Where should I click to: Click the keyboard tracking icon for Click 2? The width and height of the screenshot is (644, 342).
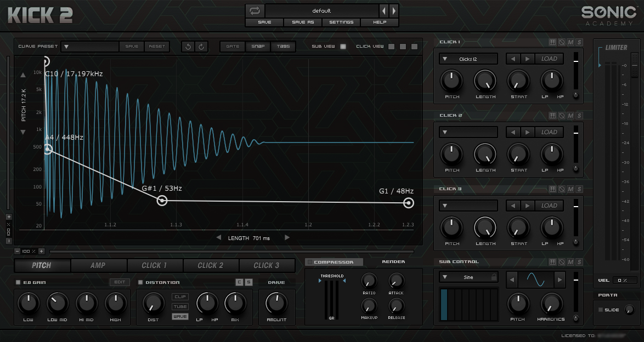(553, 116)
